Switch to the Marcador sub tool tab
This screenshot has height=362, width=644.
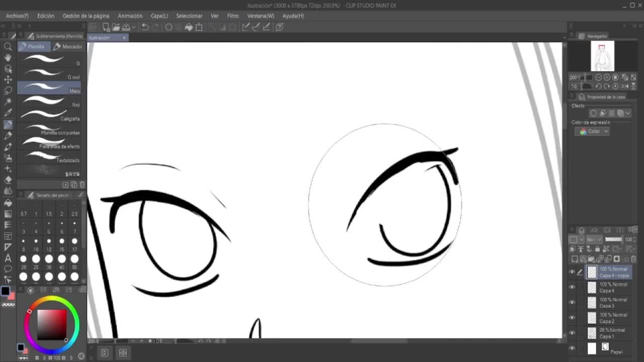tap(67, 46)
